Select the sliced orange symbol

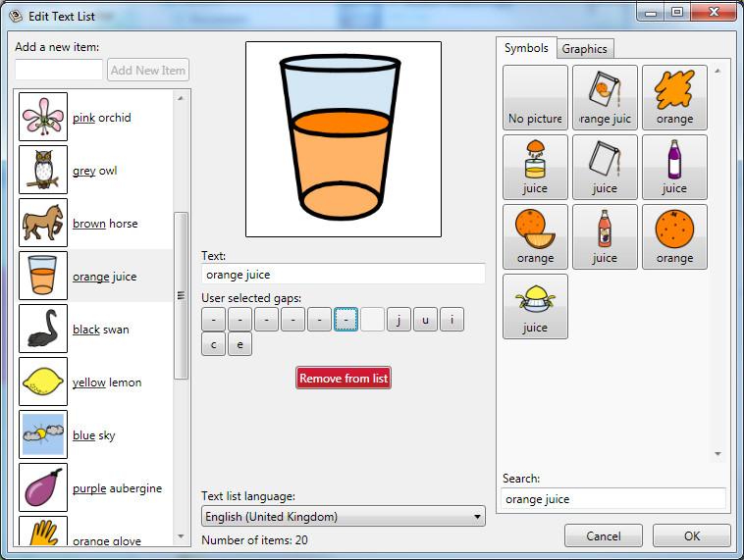pyautogui.click(x=535, y=236)
